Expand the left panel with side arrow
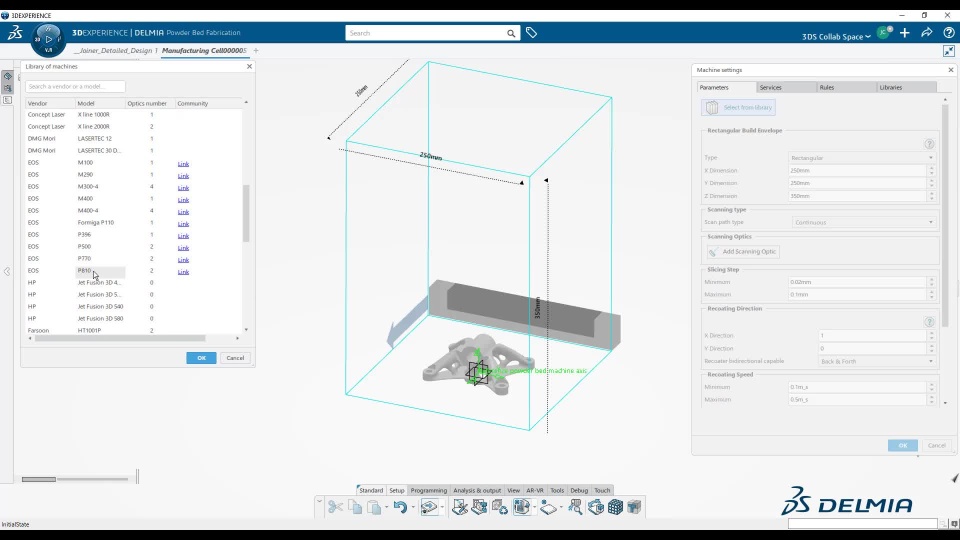Viewport: 960px width, 540px height. 7,271
